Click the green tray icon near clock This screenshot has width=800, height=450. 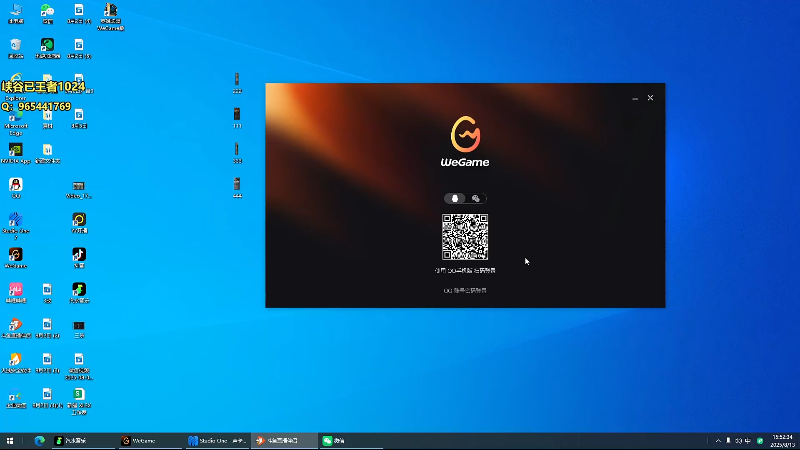tap(760, 441)
